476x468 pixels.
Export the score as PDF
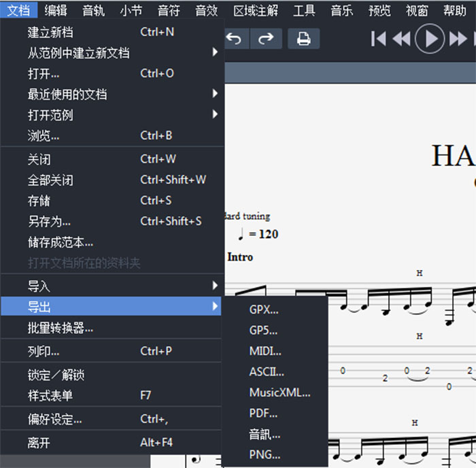(263, 413)
